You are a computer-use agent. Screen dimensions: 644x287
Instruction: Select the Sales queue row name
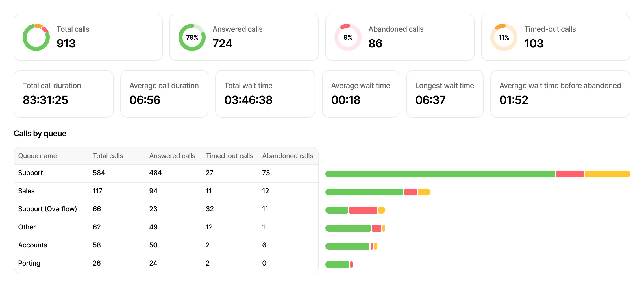pyautogui.click(x=26, y=191)
